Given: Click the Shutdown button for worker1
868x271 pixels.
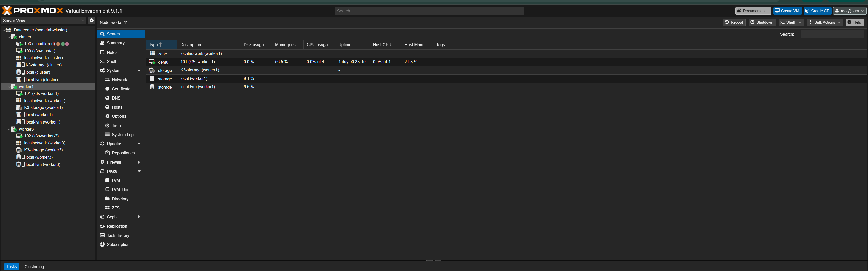Looking at the screenshot, I should [762, 22].
